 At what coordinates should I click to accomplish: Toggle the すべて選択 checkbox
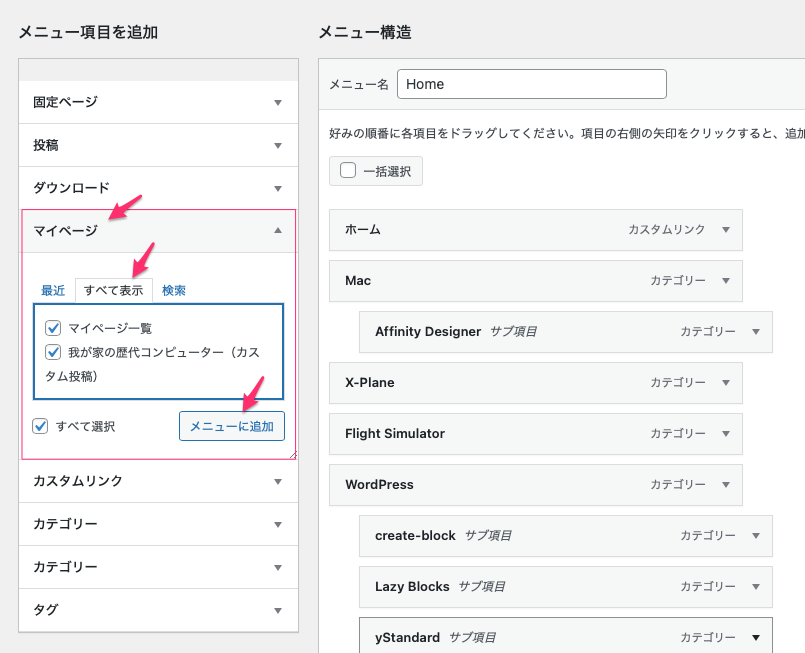[x=40, y=426]
